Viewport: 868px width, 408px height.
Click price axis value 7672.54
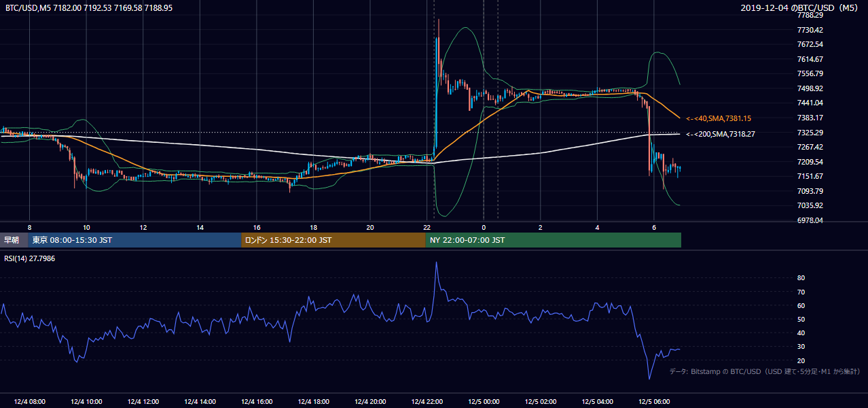810,44
